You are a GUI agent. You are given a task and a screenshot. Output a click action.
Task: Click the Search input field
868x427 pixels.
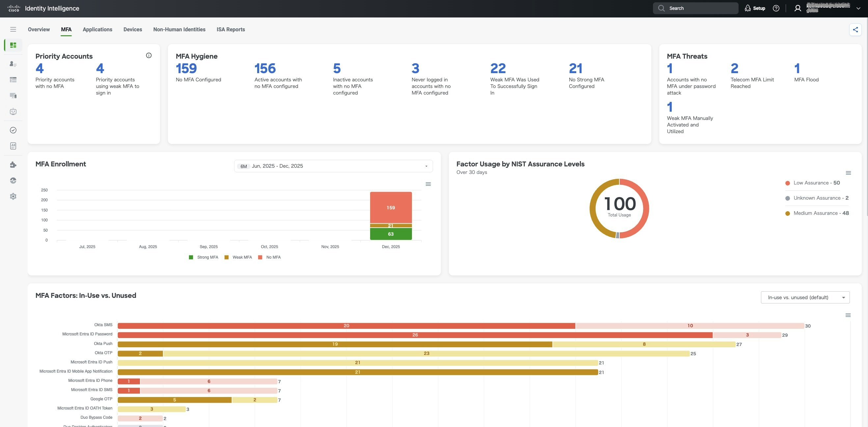tap(695, 9)
